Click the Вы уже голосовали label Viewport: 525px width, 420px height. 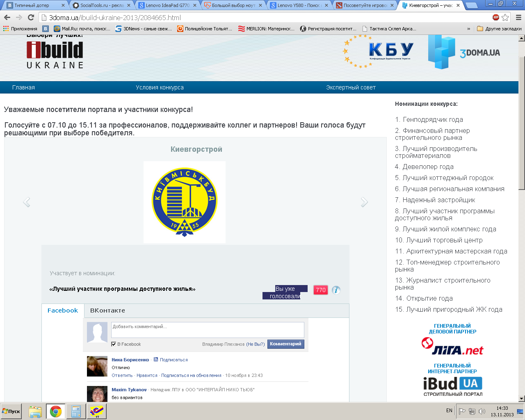click(285, 292)
